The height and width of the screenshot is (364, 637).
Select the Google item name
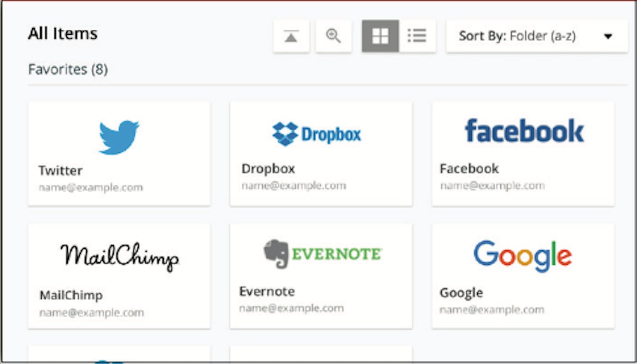[x=461, y=293]
